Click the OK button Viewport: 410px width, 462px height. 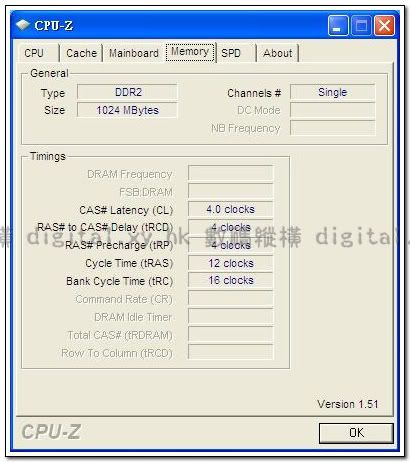point(356,433)
